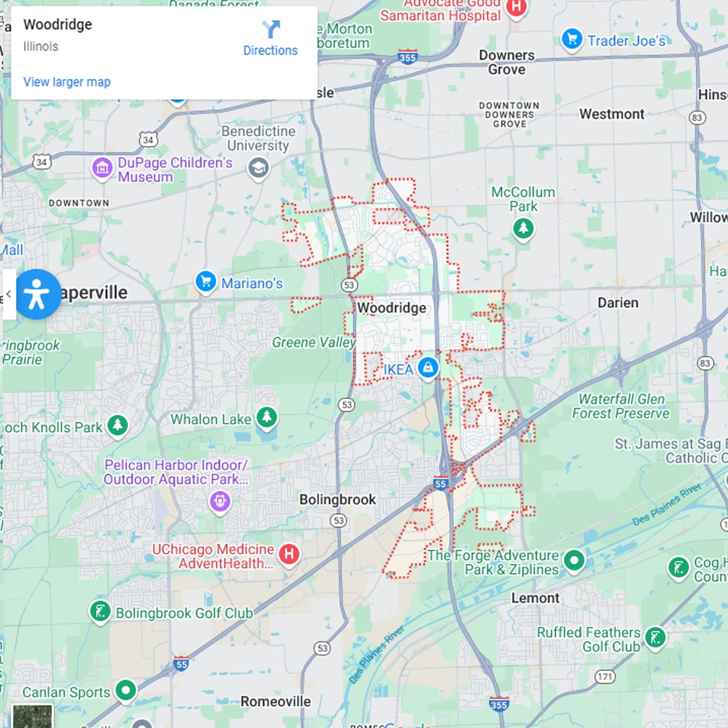The image size is (728, 728).
Task: Click the Whalon Lake park pin
Action: pos(266,417)
